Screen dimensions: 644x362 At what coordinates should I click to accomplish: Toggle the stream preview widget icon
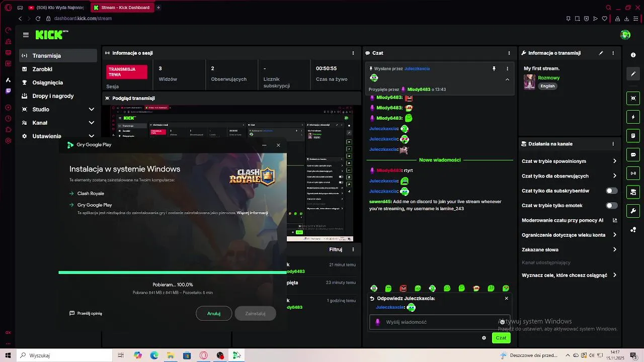click(x=633, y=98)
